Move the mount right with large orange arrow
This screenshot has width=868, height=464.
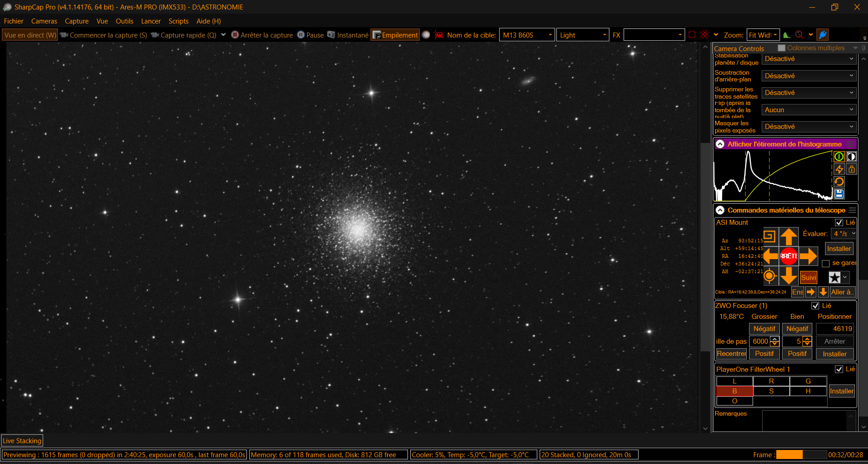click(x=808, y=256)
